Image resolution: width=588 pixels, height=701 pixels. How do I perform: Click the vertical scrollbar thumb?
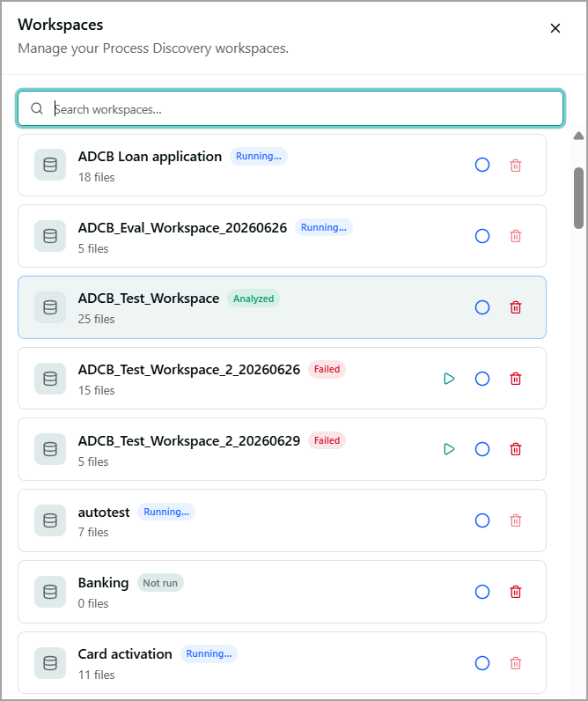(x=578, y=198)
